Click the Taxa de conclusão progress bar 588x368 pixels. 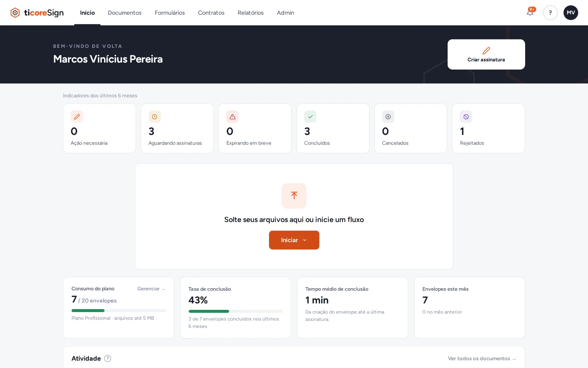(236, 311)
